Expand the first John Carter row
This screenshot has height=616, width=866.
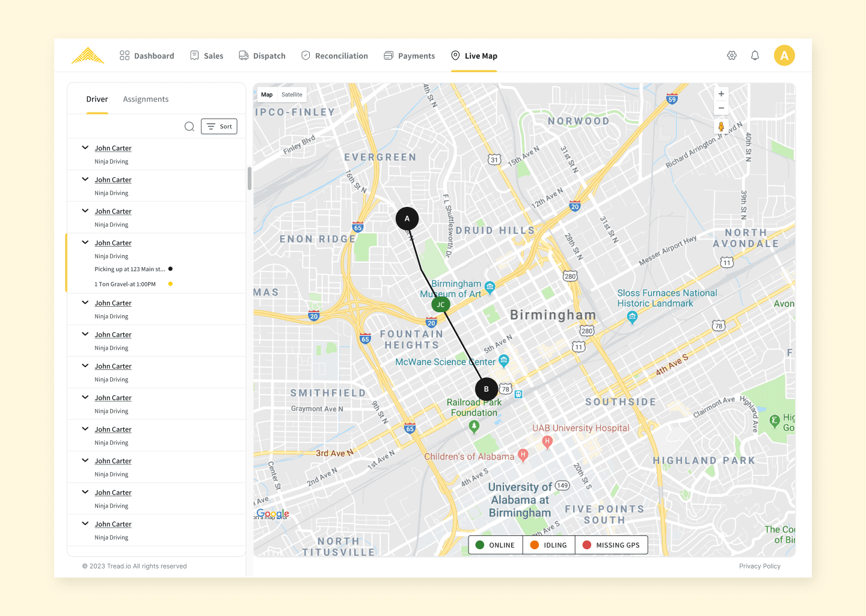85,147
